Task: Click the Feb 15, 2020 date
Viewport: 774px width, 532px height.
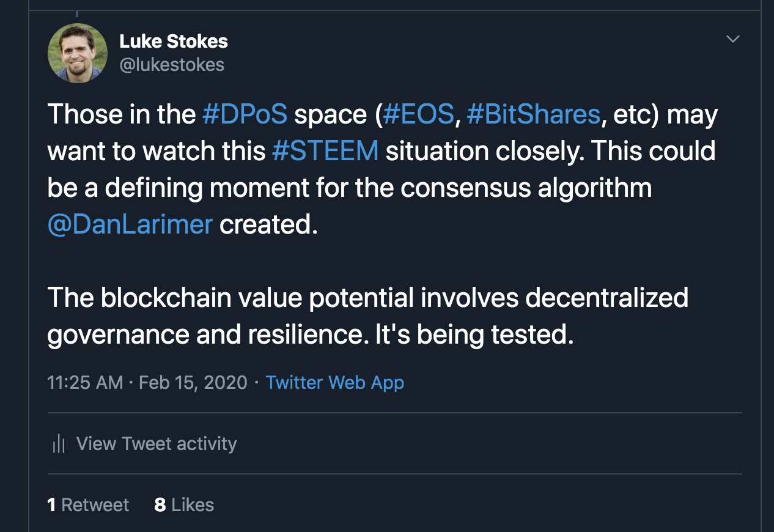Action: pyautogui.click(x=193, y=383)
